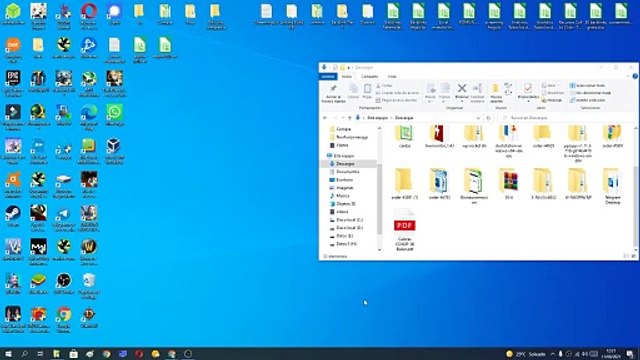Click Pegar acceso directo
Image resolution: width=640 pixels, height=360 pixels.
click(396, 100)
